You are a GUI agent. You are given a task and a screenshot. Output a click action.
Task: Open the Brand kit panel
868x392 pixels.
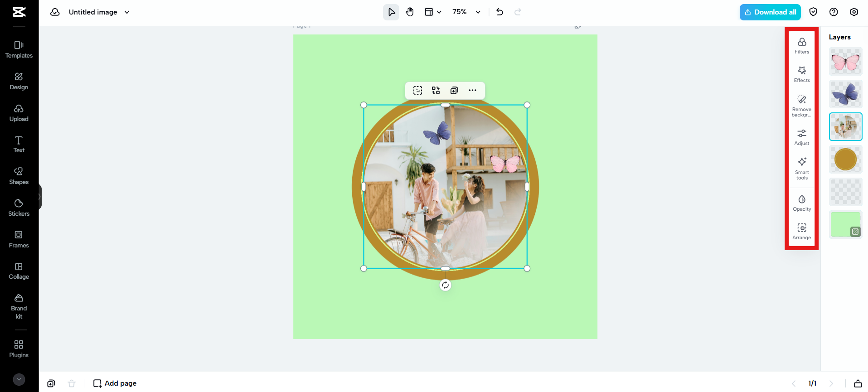coord(19,306)
